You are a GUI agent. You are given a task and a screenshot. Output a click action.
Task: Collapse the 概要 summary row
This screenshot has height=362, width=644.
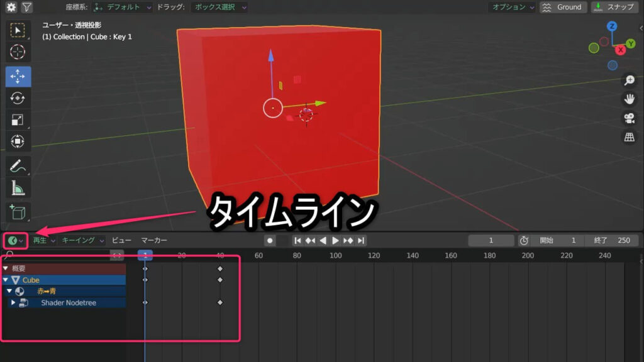(6, 268)
